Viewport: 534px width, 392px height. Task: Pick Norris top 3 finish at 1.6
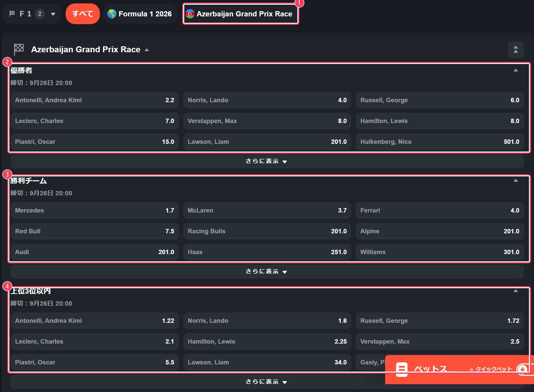pyautogui.click(x=267, y=321)
